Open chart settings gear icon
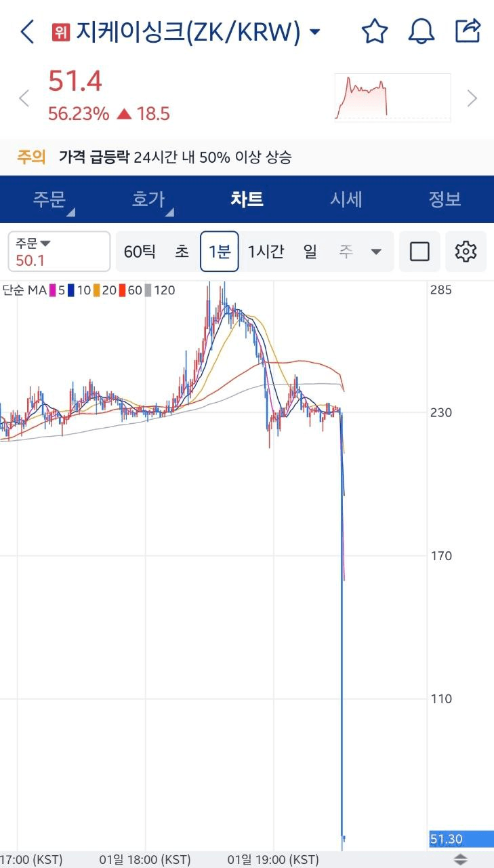Viewport: 494px width, 868px height. point(466,252)
